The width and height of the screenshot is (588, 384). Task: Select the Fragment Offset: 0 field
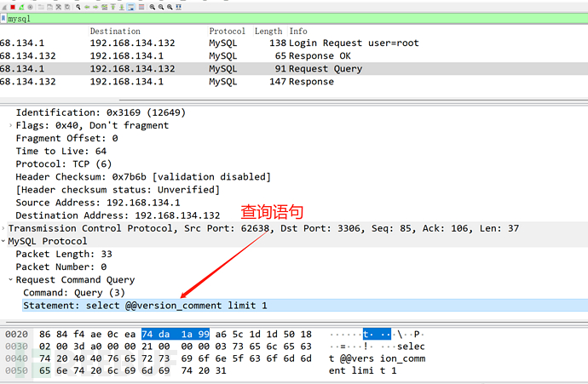pos(66,138)
